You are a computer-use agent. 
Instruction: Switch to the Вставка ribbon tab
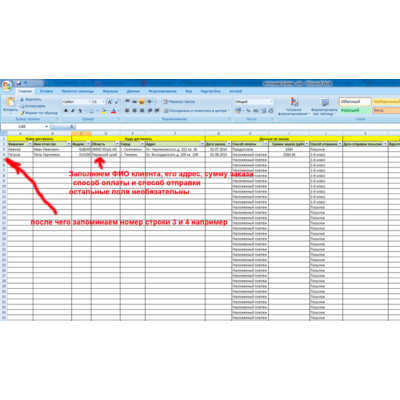click(x=46, y=91)
